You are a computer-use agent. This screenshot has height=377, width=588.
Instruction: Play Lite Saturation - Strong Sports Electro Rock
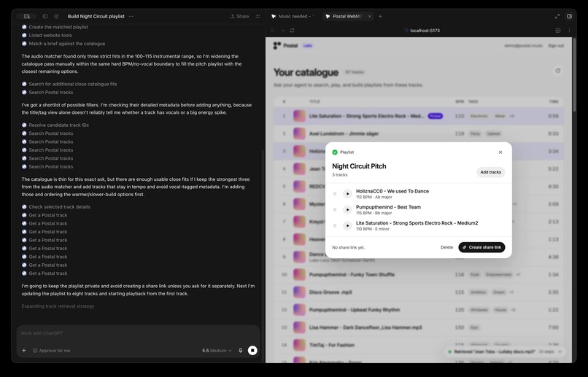pos(348,225)
